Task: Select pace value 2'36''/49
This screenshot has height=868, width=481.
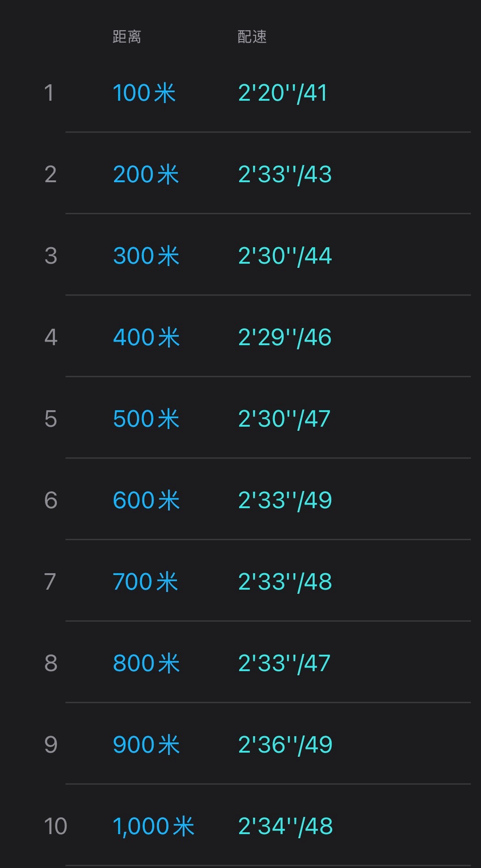Action: pos(285,745)
